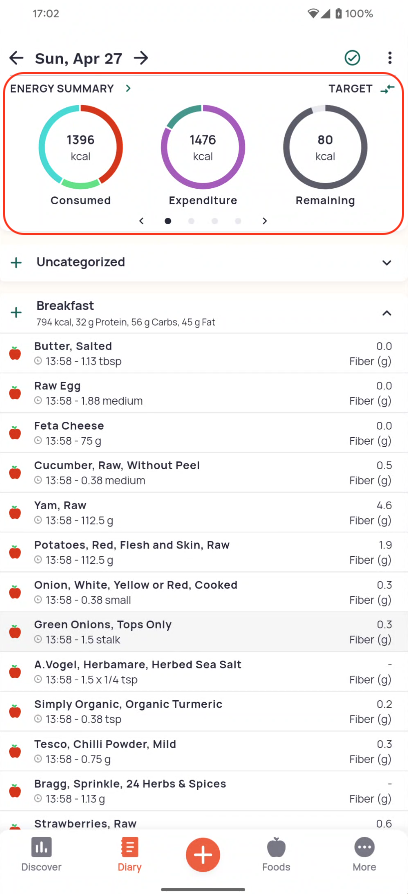Screen dimensions: 408x894
Task: Add item to Breakfast with plus icon
Action: click(17, 312)
